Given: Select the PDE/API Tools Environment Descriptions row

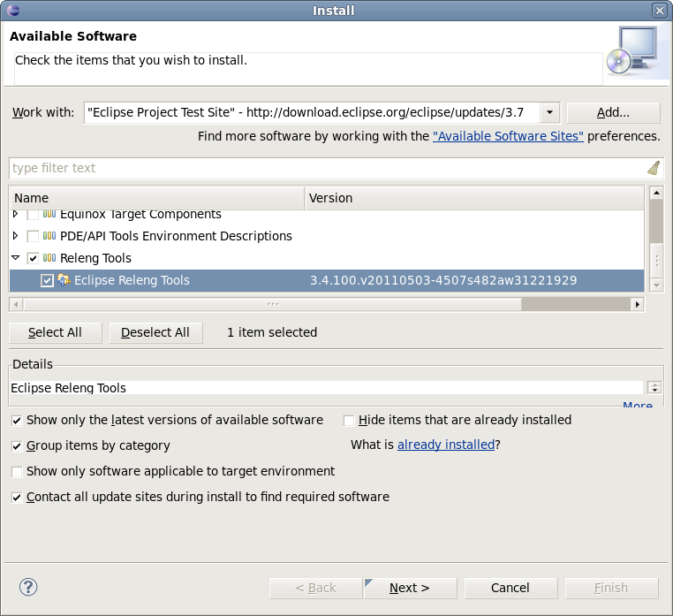Looking at the screenshot, I should (327, 236).
